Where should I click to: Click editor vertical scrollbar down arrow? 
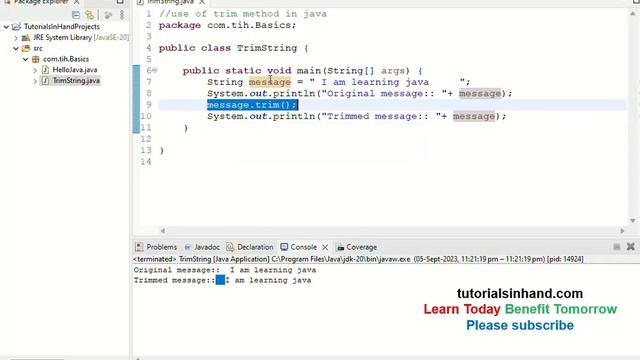click(633, 220)
